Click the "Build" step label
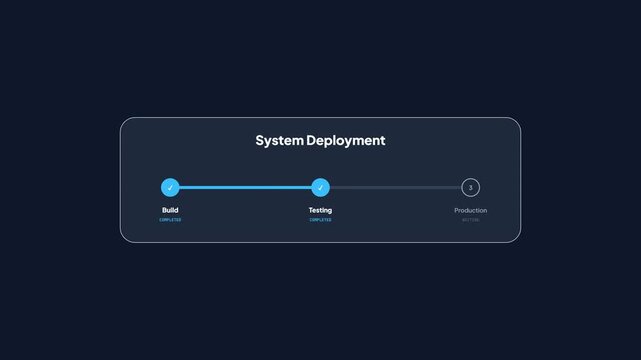This screenshot has height=360, width=641. pyautogui.click(x=170, y=210)
